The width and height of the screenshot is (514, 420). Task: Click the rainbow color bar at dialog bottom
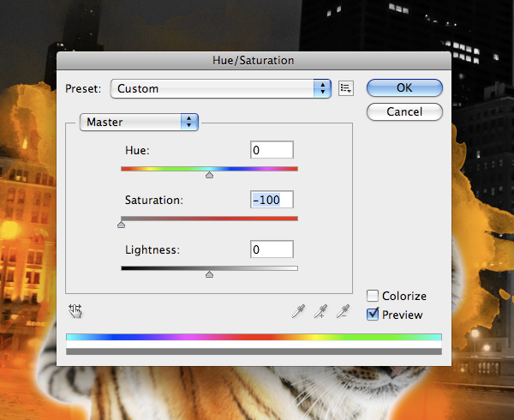click(x=254, y=337)
